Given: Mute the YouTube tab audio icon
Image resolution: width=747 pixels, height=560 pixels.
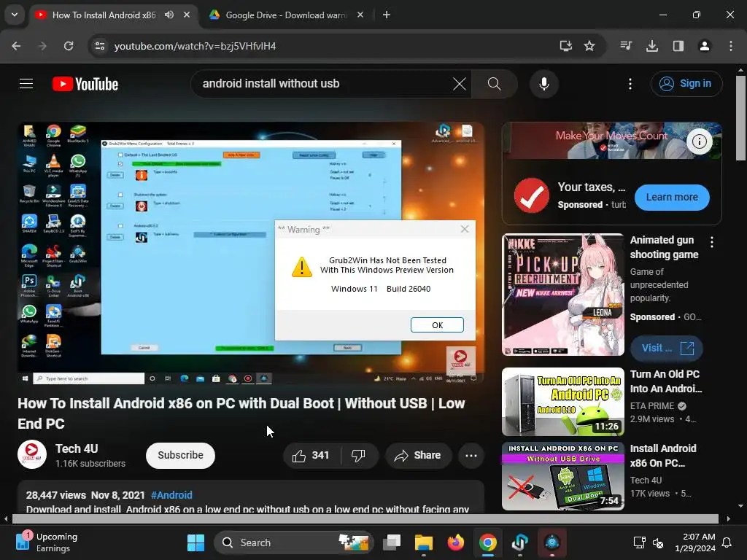Looking at the screenshot, I should (x=169, y=15).
